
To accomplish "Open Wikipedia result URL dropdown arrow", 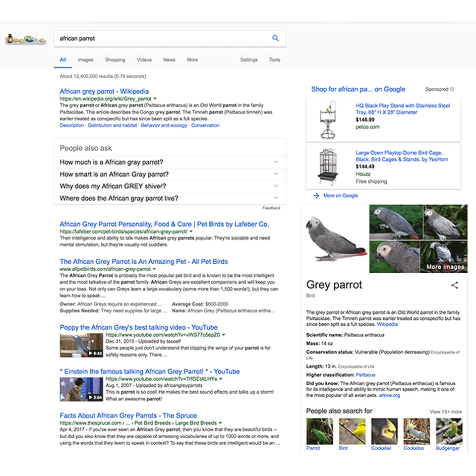I will [155, 99].
